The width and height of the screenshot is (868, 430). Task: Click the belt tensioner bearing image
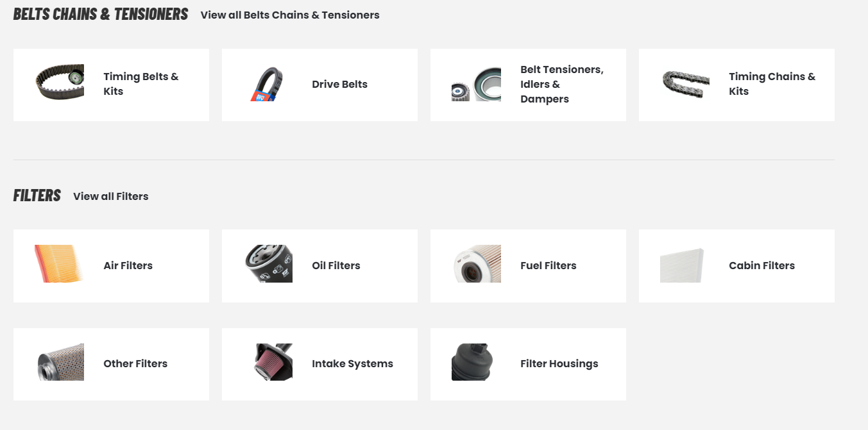(476, 84)
